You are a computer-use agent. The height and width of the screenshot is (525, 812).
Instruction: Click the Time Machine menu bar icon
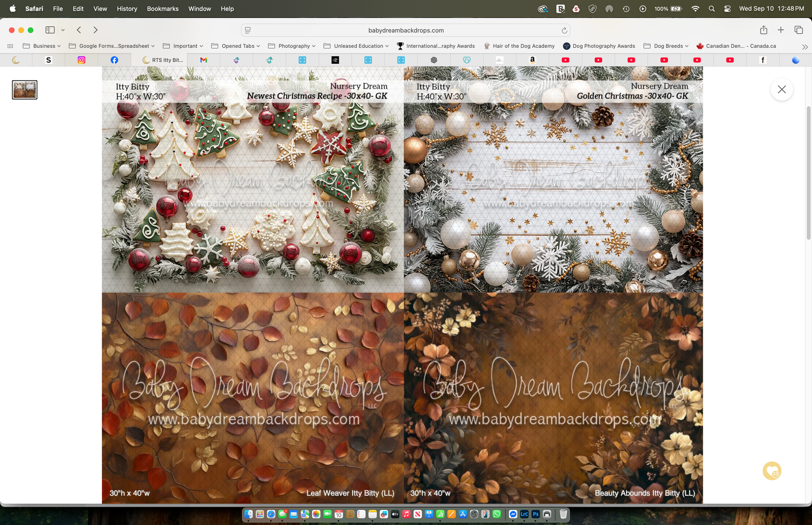coord(626,9)
